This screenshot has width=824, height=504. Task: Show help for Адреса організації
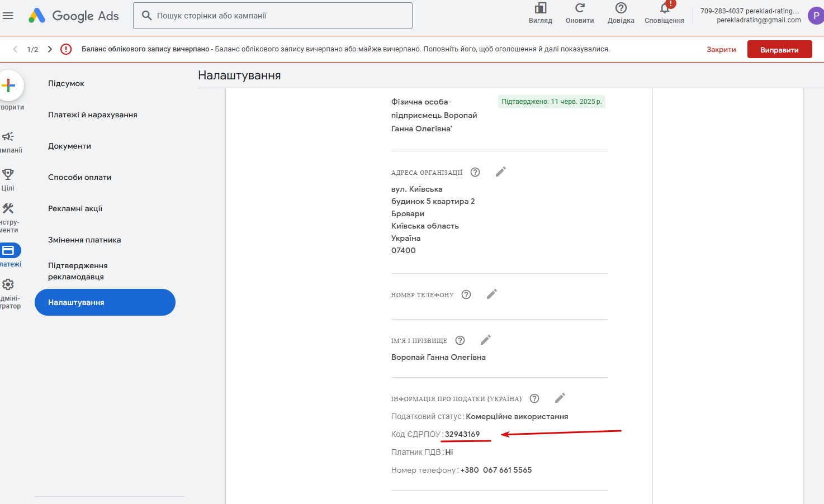point(475,172)
